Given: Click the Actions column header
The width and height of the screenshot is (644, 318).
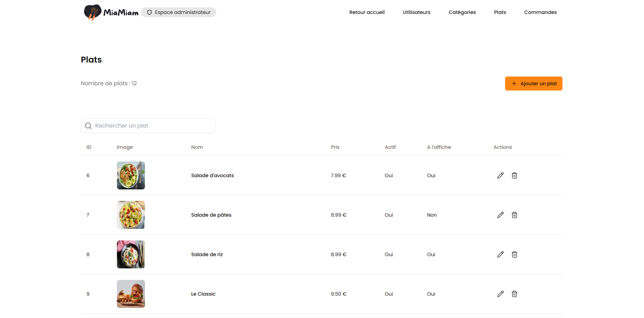Looking at the screenshot, I should pos(503,147).
